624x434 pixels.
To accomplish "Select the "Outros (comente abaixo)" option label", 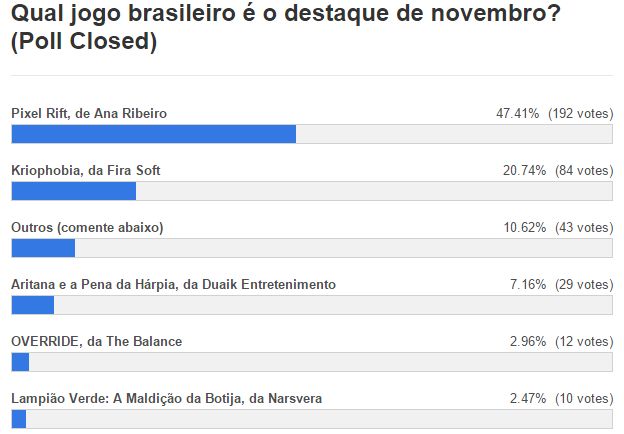I will [87, 228].
